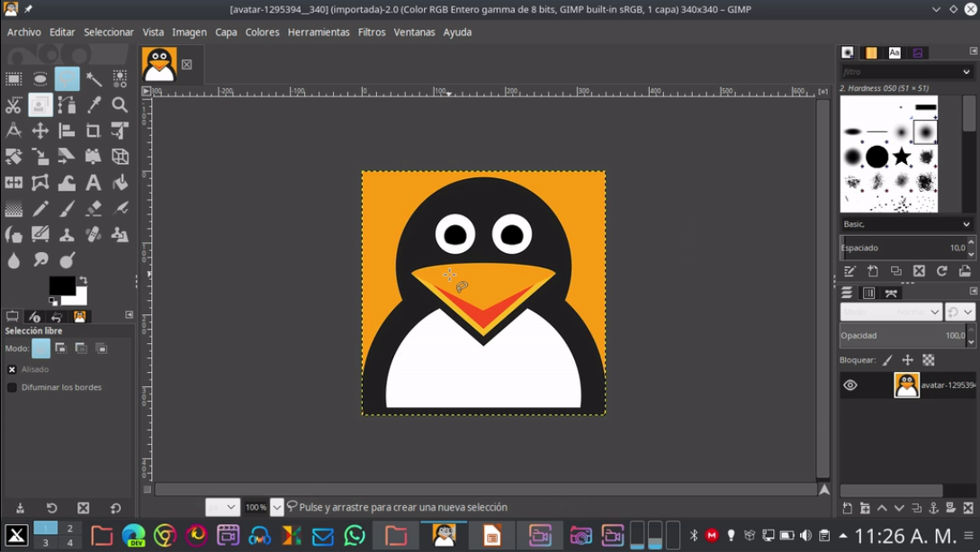Open the layers dock panel menu arrow
Image resolution: width=980 pixels, height=552 pixels.
click(974, 292)
